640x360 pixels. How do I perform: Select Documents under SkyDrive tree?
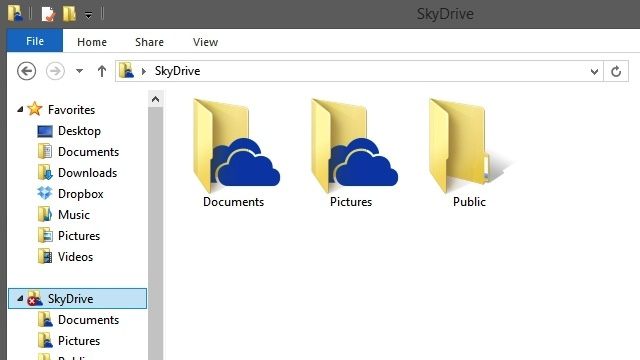pos(78,320)
